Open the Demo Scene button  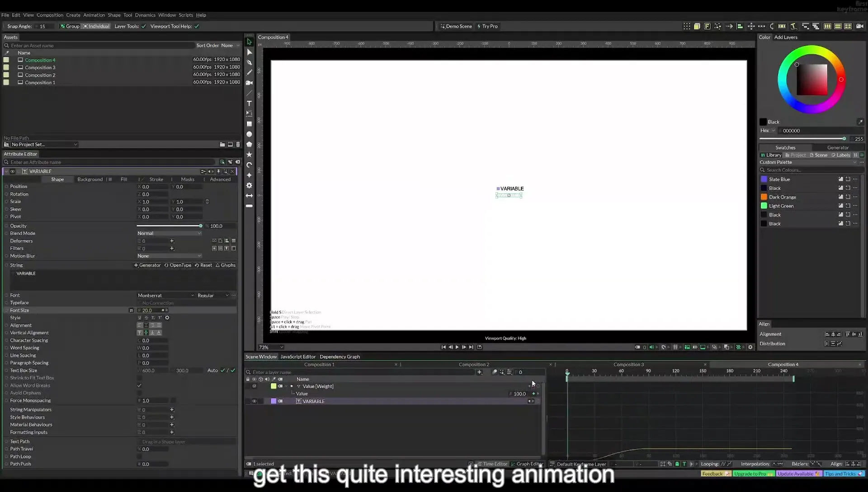pos(456,27)
